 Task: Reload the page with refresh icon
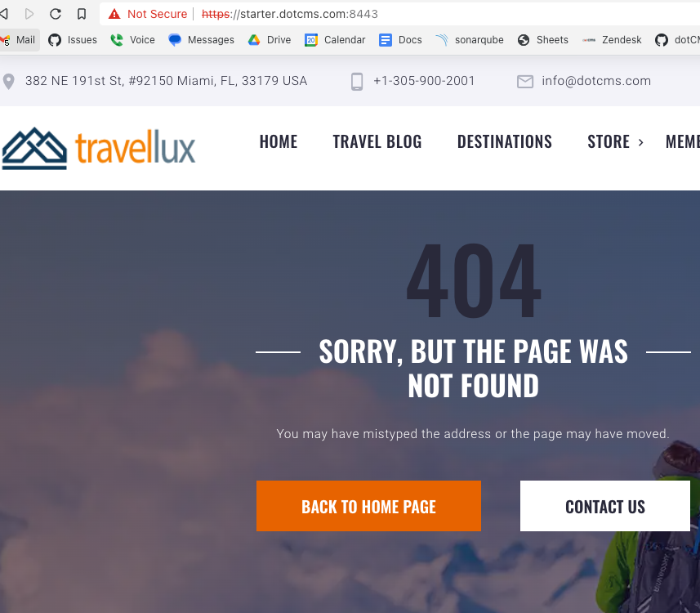56,14
